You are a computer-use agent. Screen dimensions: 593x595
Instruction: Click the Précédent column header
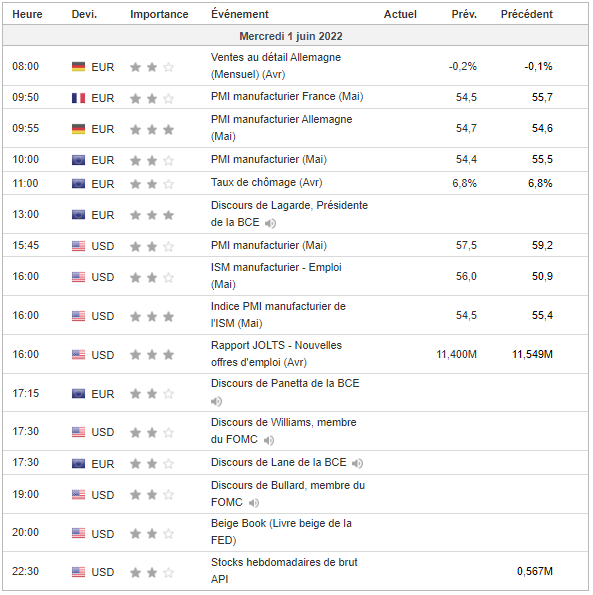click(x=527, y=14)
